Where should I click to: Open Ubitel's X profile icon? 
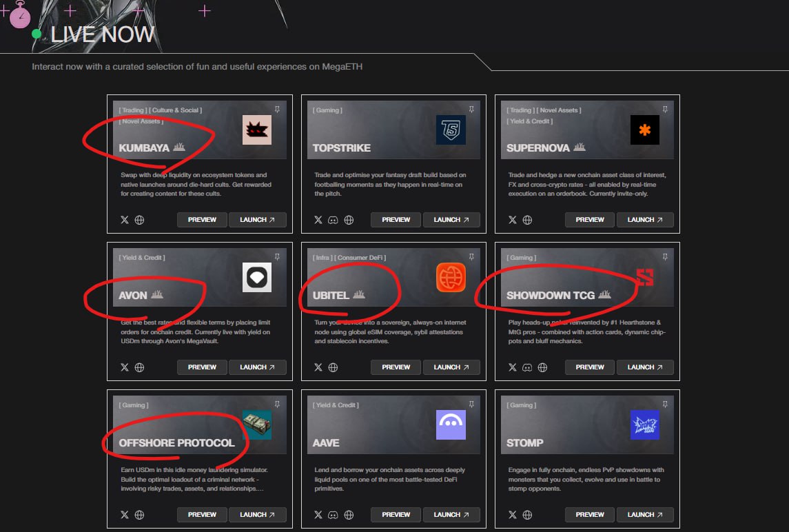pos(318,367)
